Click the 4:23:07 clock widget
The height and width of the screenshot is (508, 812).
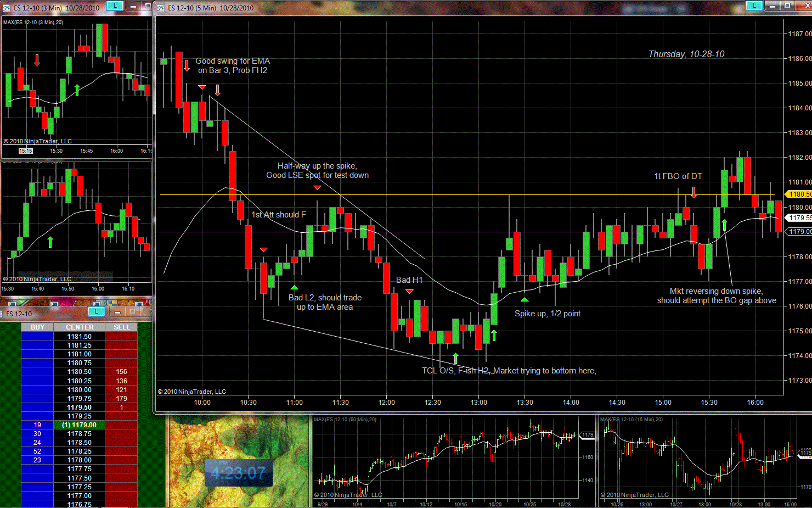pyautogui.click(x=238, y=473)
